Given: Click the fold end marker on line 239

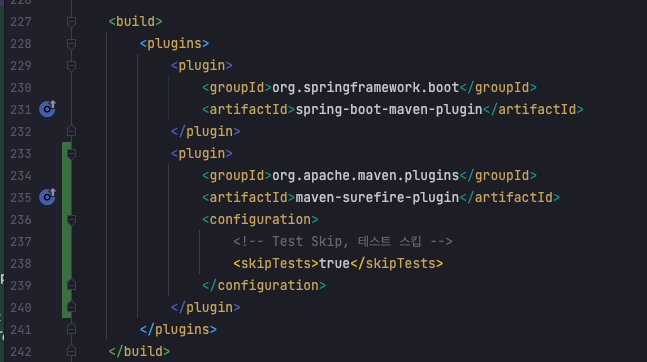Looking at the screenshot, I should click(71, 285).
